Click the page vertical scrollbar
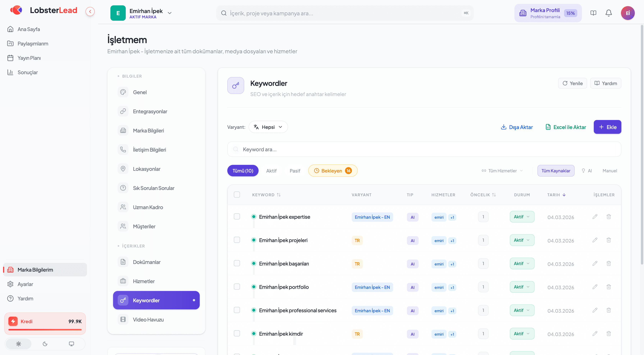The image size is (644, 355). pos(642,145)
